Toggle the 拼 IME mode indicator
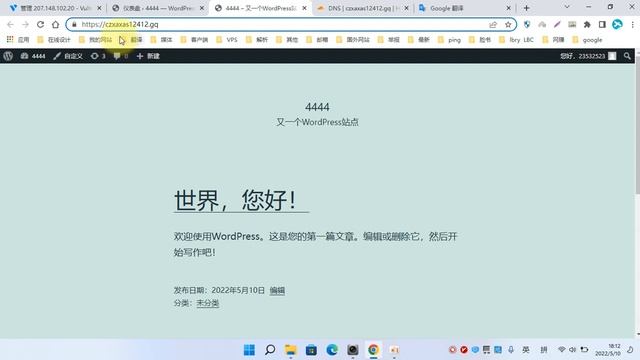The width and height of the screenshot is (640, 360). click(x=544, y=350)
